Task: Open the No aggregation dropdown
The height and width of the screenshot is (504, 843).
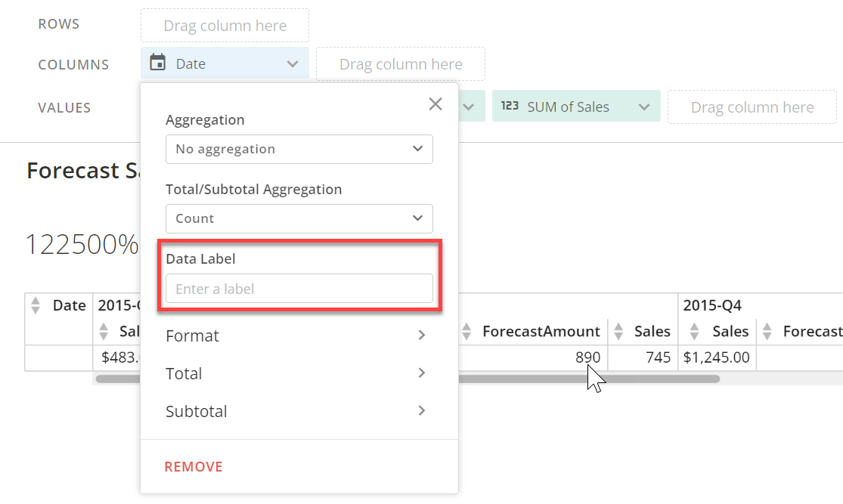Action: point(299,149)
